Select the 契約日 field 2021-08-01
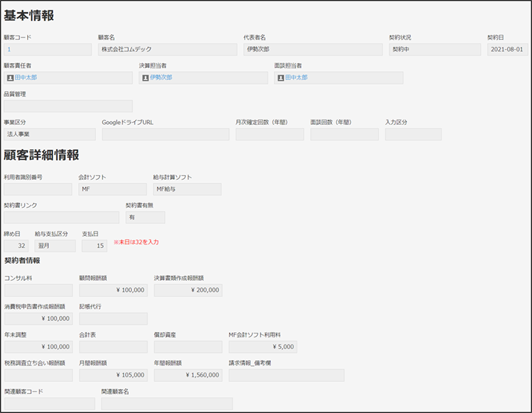Screen dimensions: 532x413 tap(508, 49)
